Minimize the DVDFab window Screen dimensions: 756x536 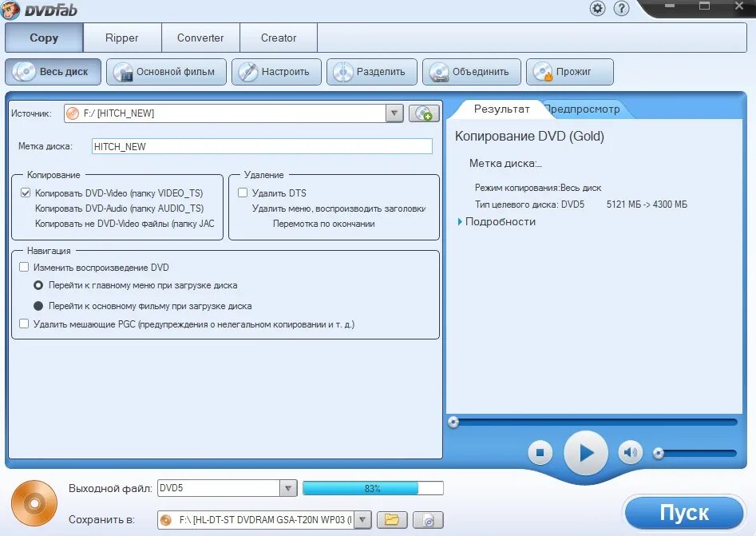pyautogui.click(x=669, y=6)
